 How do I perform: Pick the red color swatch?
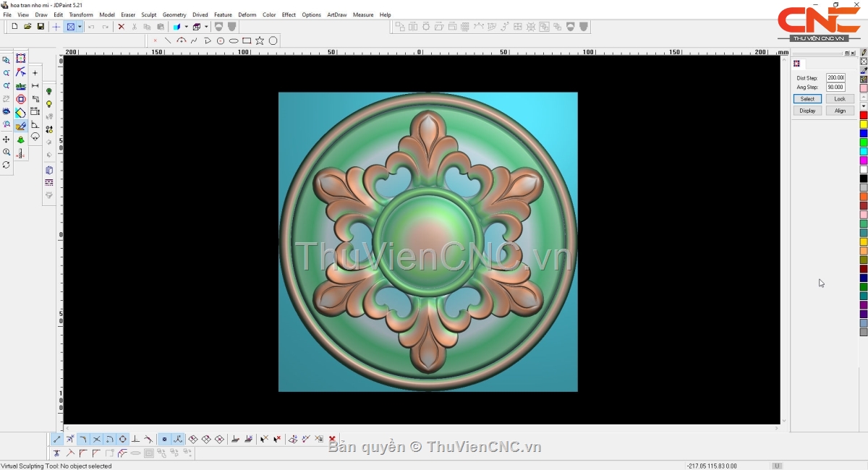pyautogui.click(x=864, y=116)
